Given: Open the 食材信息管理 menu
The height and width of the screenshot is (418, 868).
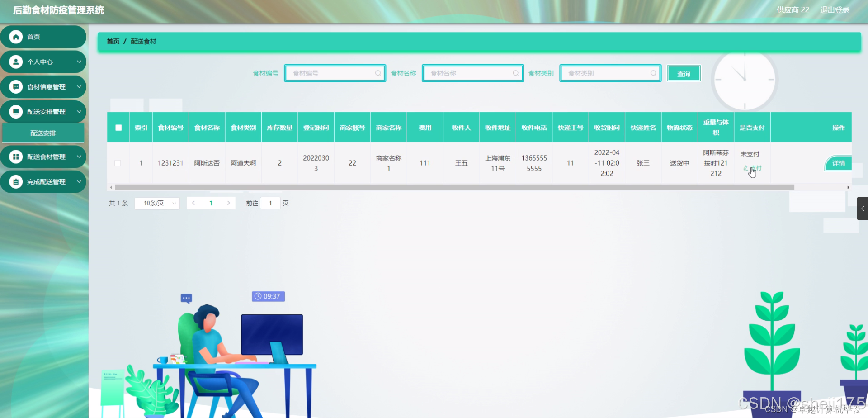Looking at the screenshot, I should click(43, 87).
